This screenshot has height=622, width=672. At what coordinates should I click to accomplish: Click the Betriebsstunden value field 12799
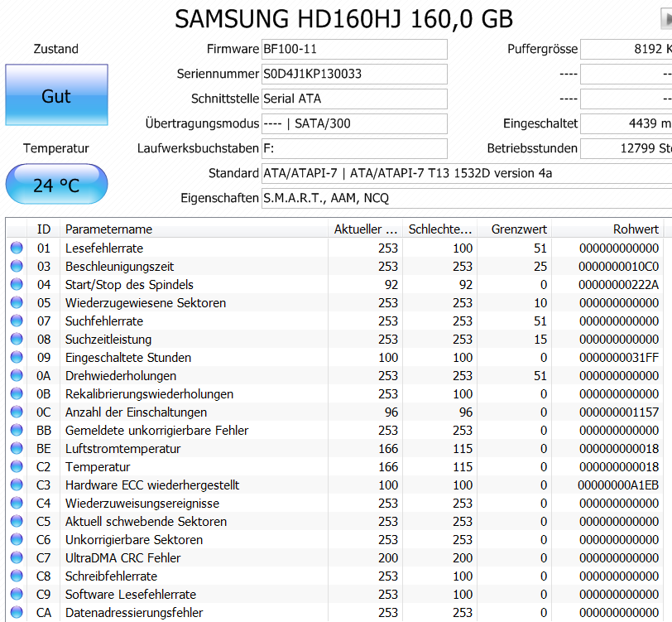pos(626,149)
